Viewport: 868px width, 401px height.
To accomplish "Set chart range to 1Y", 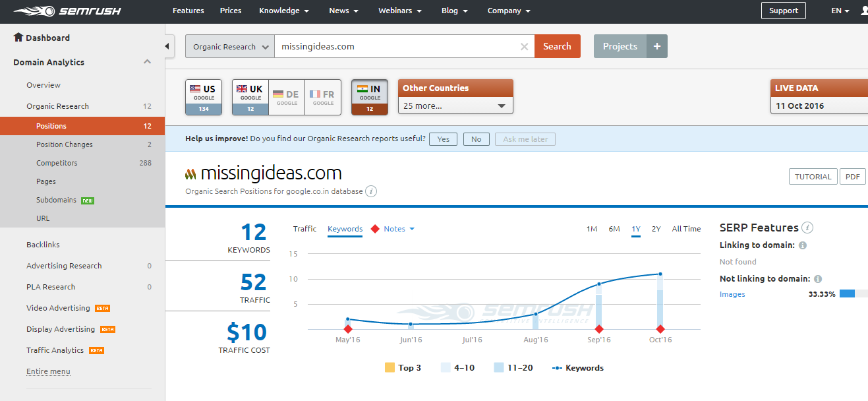I will click(x=636, y=229).
